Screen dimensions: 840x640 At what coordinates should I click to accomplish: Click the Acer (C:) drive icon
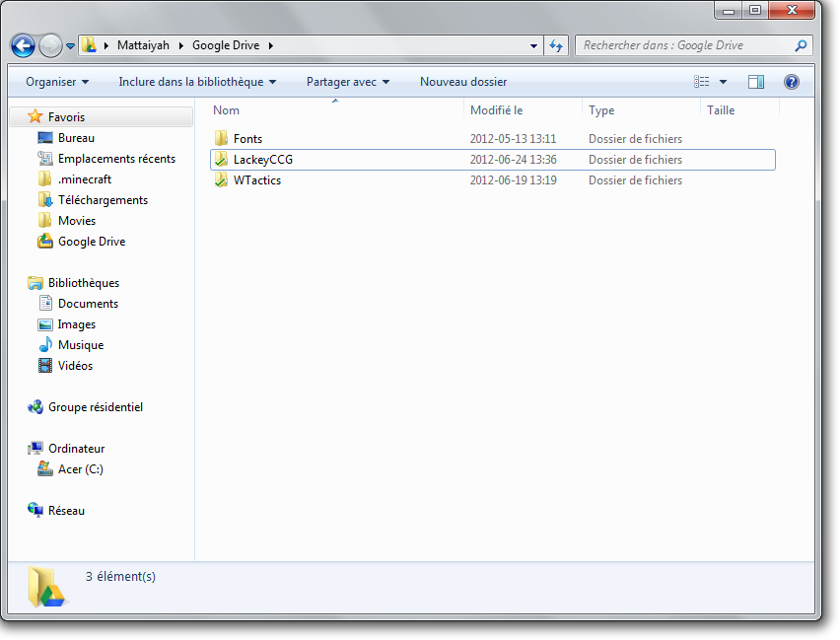pyautogui.click(x=45, y=469)
